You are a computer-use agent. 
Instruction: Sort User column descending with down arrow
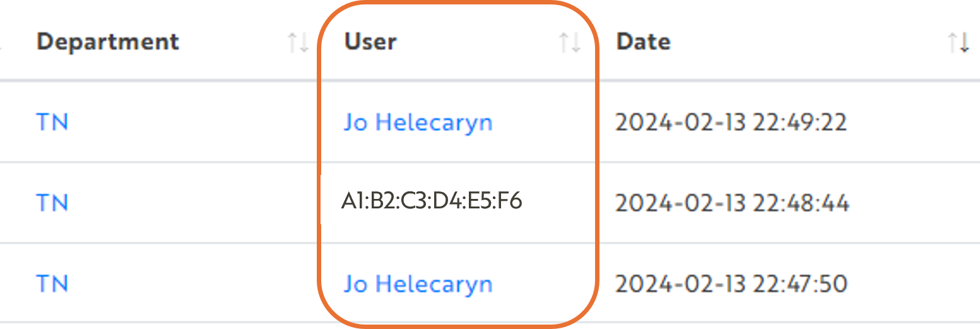tap(575, 43)
